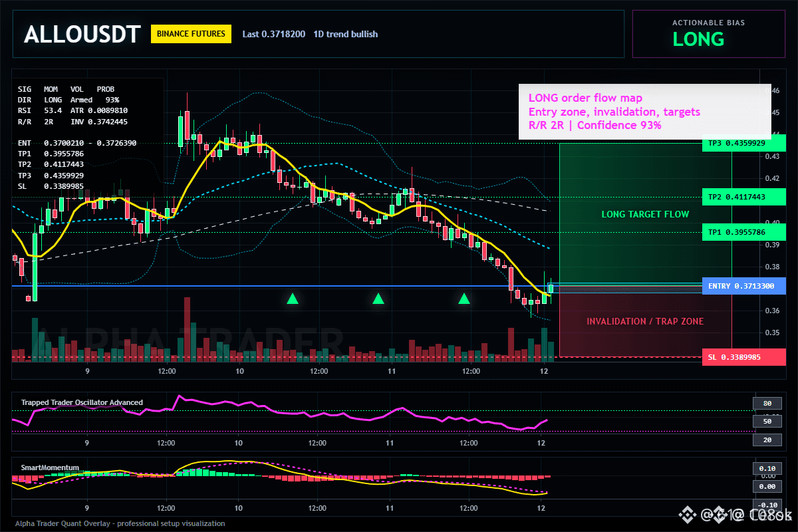Click the leftmost green up-triangle signal marker

[x=292, y=299]
